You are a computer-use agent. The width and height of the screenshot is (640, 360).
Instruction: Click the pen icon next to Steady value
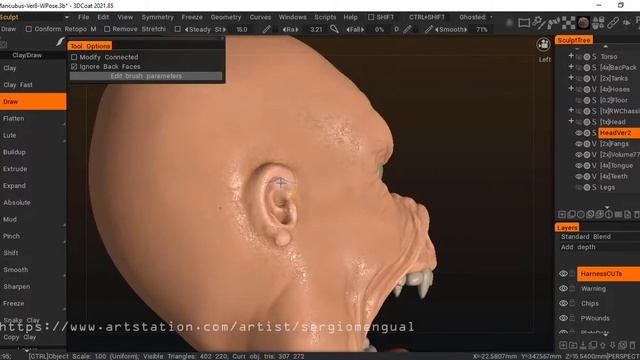tap(267, 29)
